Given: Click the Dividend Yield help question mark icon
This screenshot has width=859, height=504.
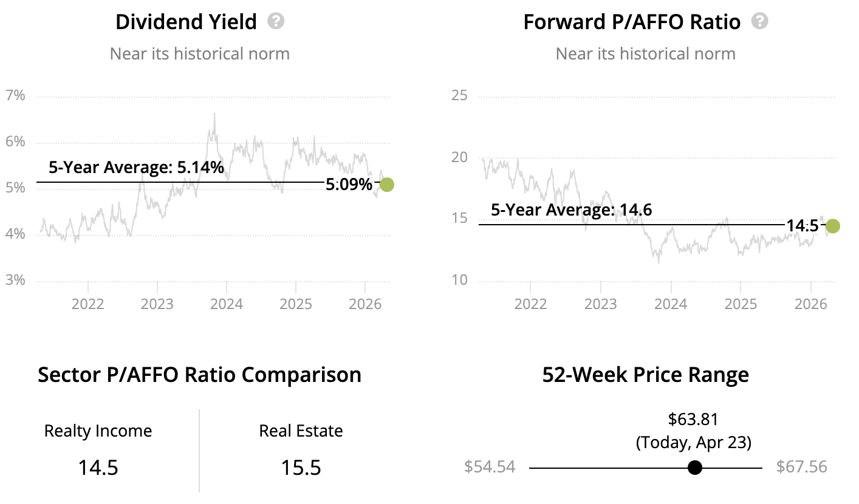Looking at the screenshot, I should point(276,22).
